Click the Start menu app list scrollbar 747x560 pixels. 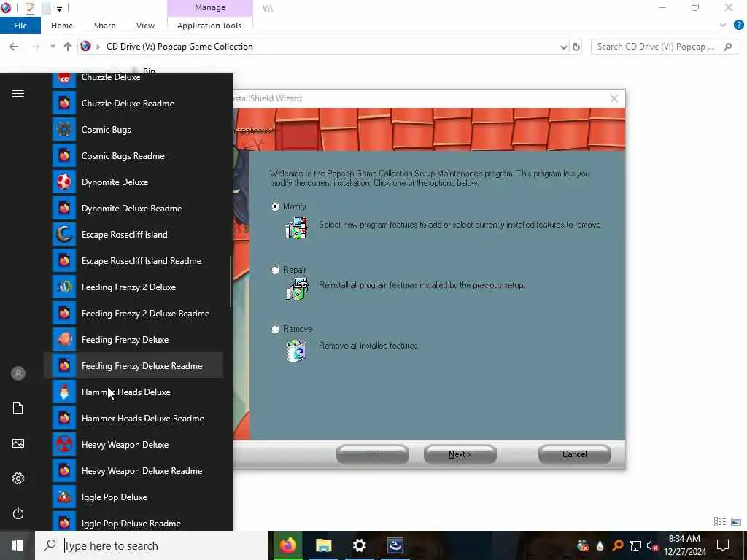[231, 281]
